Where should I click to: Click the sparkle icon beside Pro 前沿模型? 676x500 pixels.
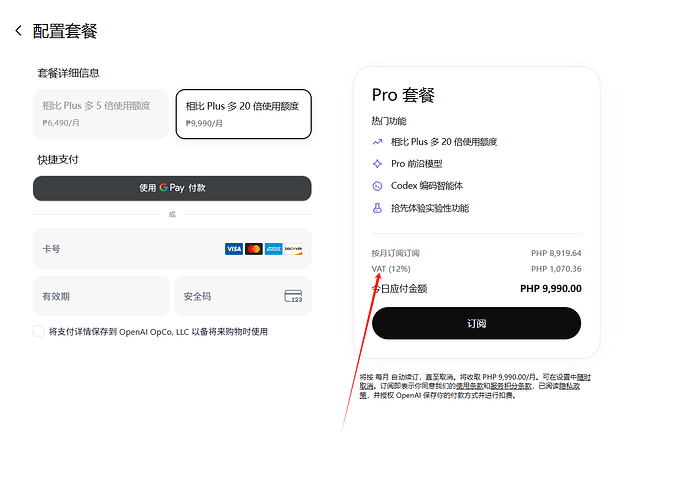pos(377,164)
